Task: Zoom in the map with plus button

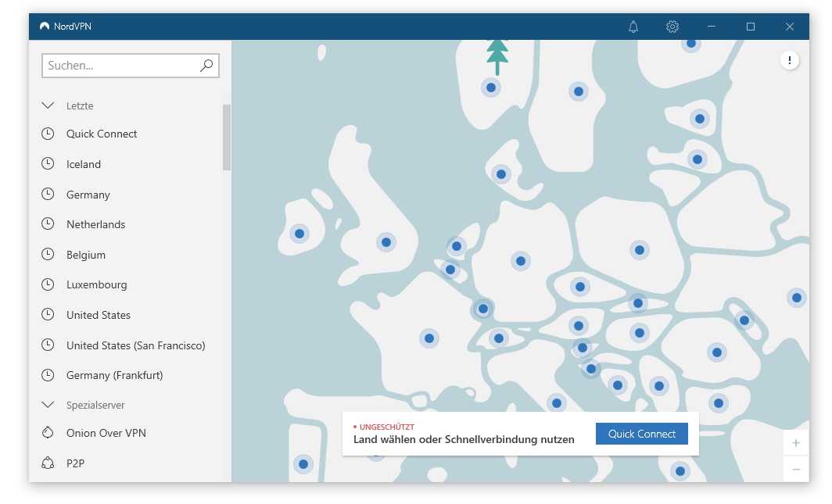Action: 796,443
